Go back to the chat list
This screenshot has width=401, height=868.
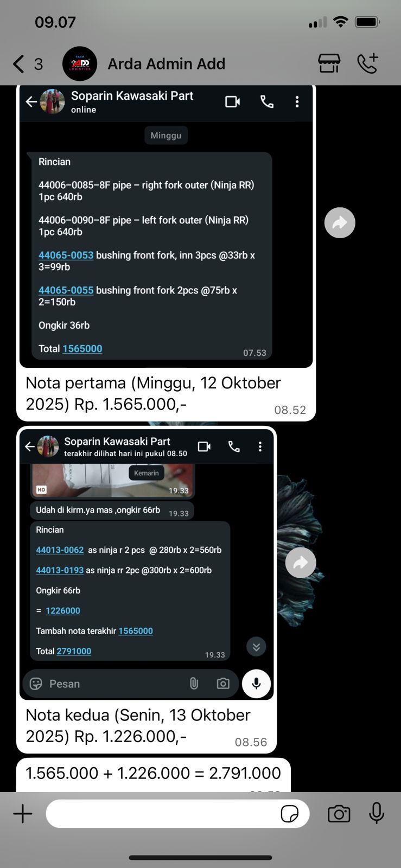[27, 64]
